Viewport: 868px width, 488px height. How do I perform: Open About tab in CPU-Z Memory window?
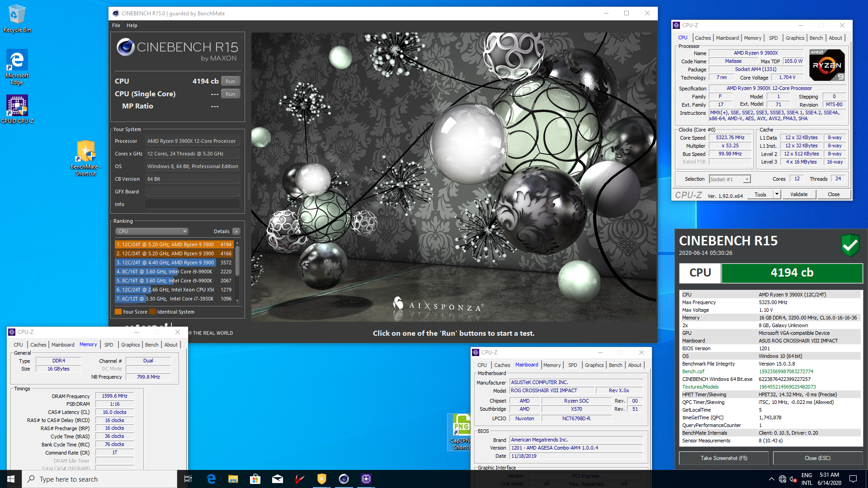tap(170, 345)
